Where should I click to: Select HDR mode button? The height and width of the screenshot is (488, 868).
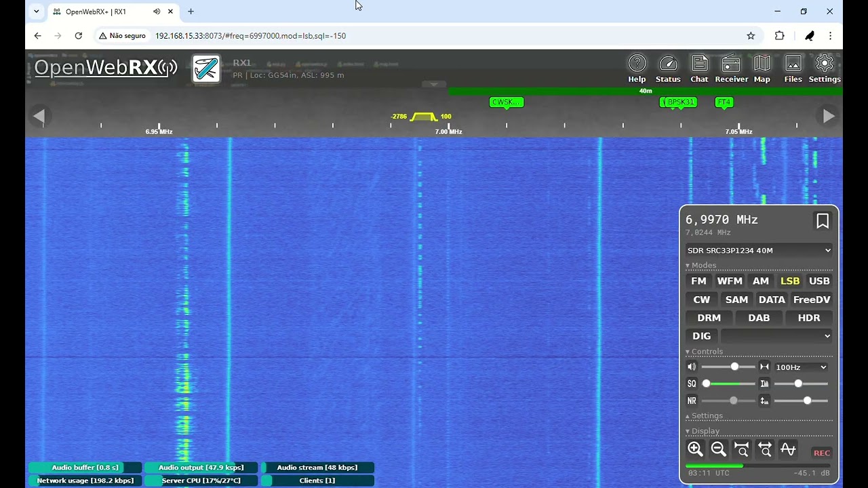(x=809, y=318)
